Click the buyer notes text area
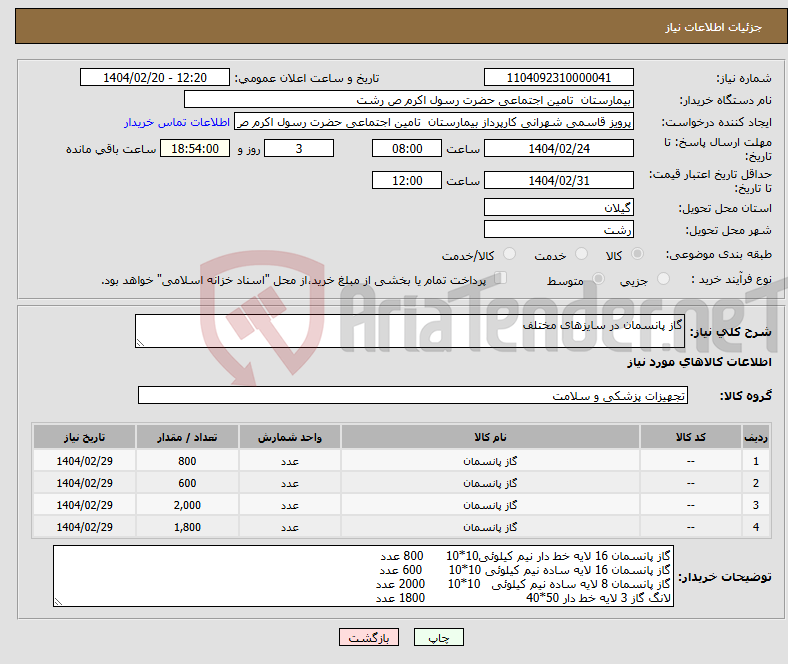This screenshot has width=788, height=664. click(363, 576)
